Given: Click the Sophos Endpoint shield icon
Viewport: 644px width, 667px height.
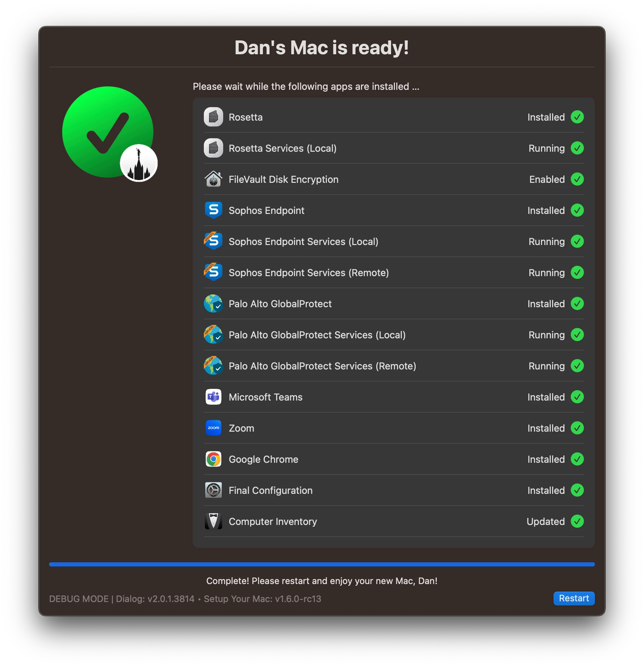Looking at the screenshot, I should tap(213, 210).
